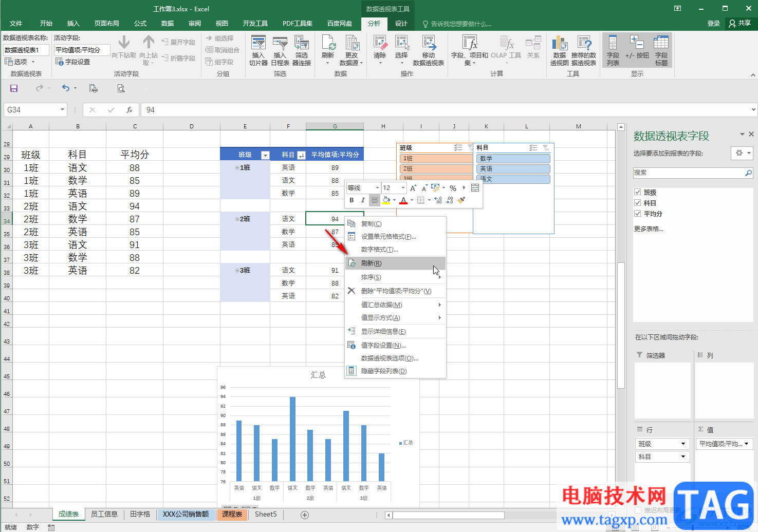Viewport: 758px width, 532px height.
Task: Click the Undo arrow icon
Action: pyautogui.click(x=66, y=88)
